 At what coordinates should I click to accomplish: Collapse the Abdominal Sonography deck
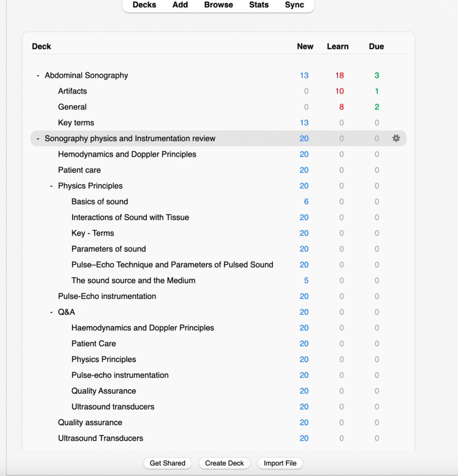[38, 75]
